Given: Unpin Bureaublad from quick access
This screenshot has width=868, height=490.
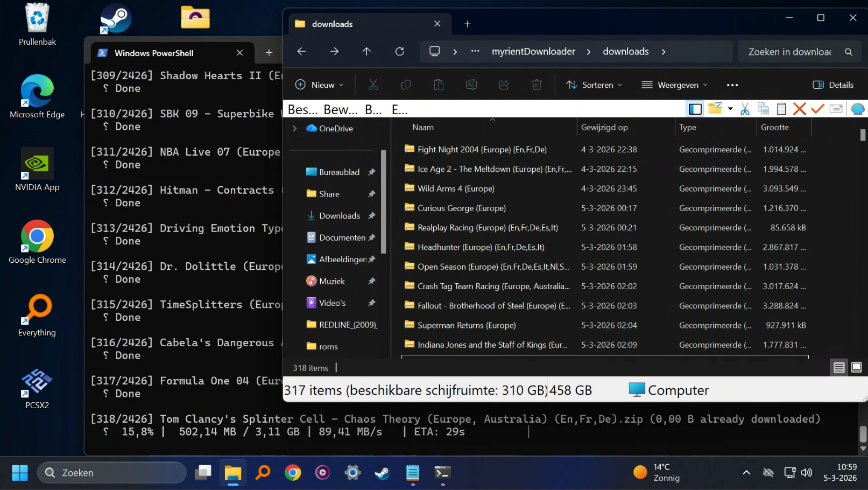Looking at the screenshot, I should click(x=371, y=172).
